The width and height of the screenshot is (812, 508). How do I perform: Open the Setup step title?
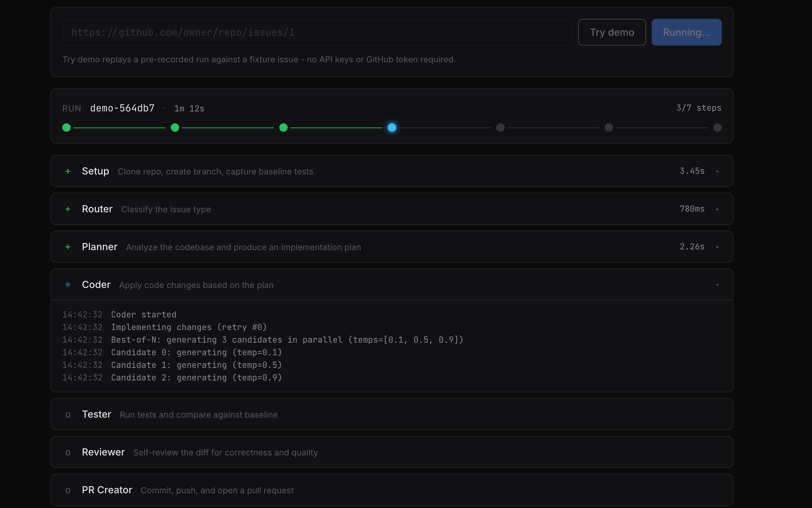95,171
